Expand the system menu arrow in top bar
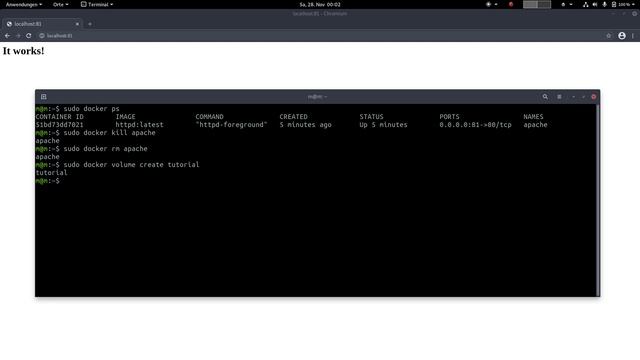 [x=633, y=4]
